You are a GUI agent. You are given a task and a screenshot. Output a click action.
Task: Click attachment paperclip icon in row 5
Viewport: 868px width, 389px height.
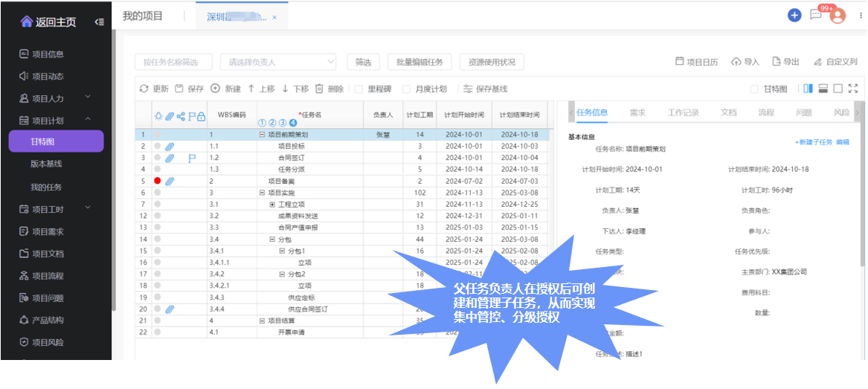click(170, 181)
